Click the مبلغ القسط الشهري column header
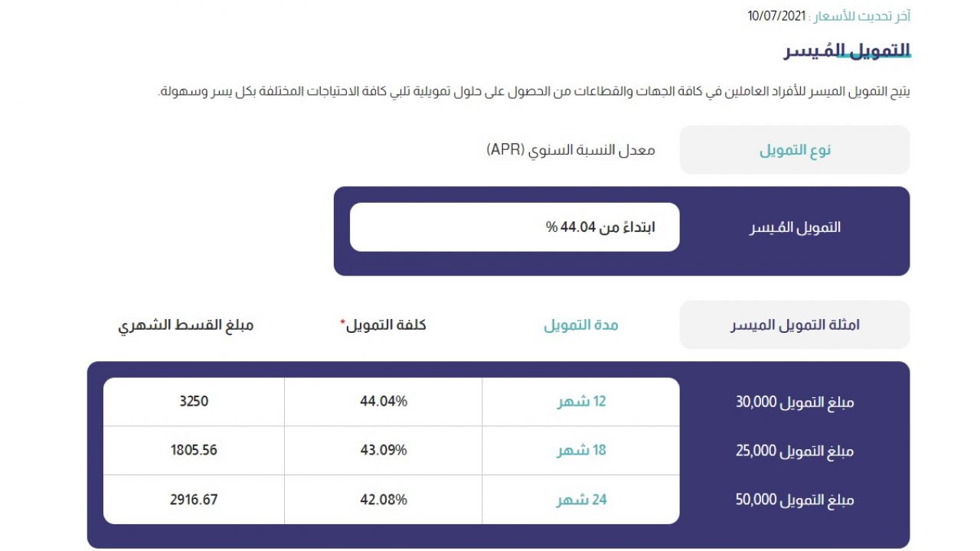The width and height of the screenshot is (980, 551). point(185,325)
